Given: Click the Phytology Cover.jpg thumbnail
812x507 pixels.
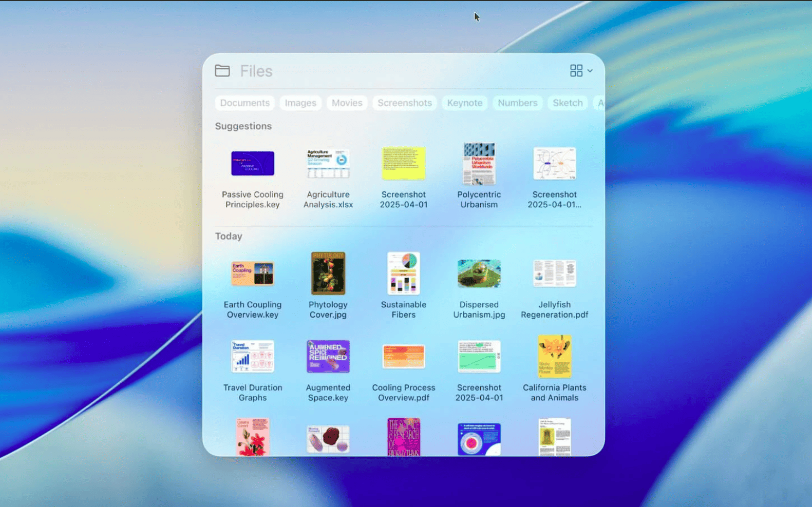Looking at the screenshot, I should coord(328,273).
